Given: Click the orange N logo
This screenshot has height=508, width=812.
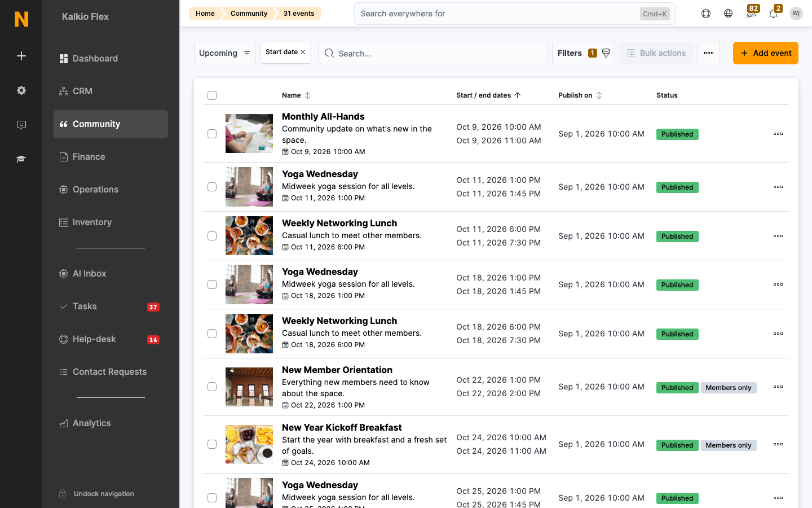Looking at the screenshot, I should click(21, 19).
